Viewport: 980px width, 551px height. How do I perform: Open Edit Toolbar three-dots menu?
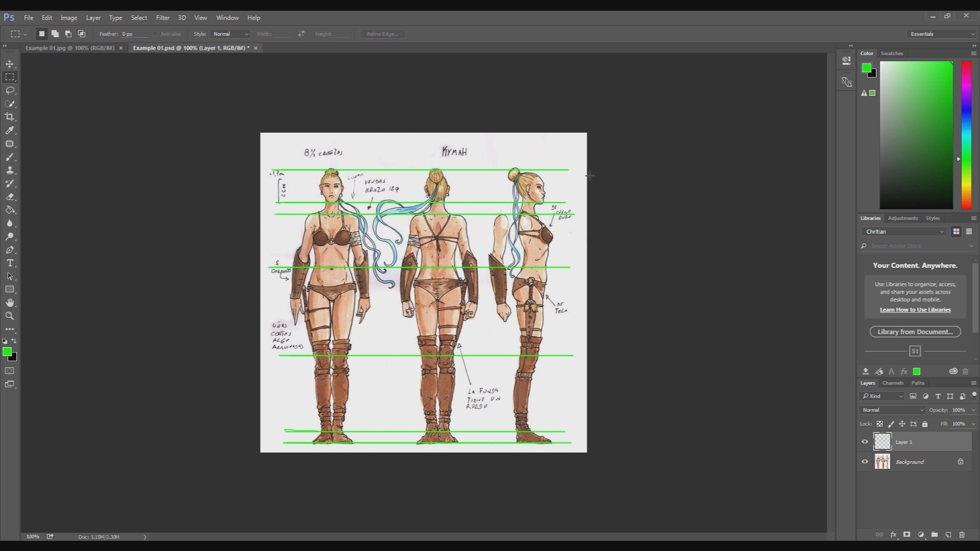10,329
